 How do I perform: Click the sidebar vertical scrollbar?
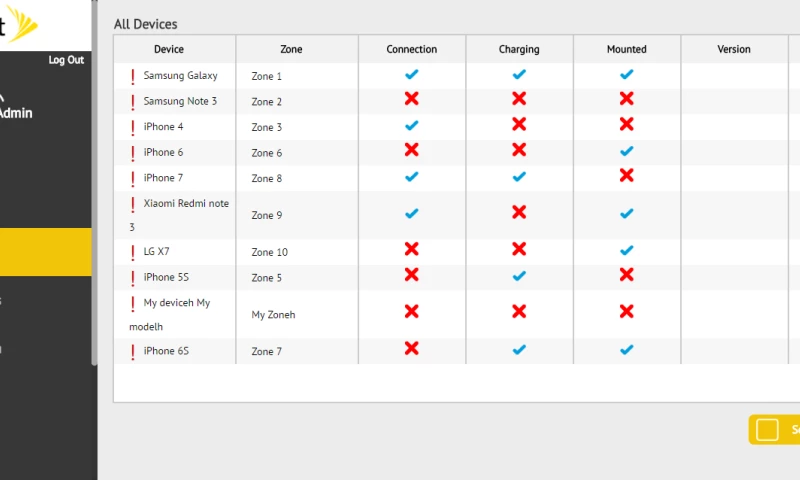pos(95,200)
